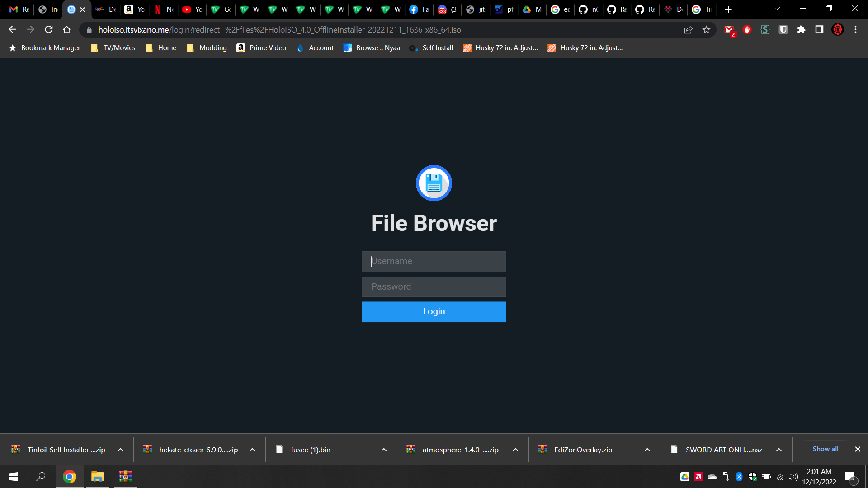
Task: Open the Chrome profile avatar menu
Action: point(838,29)
